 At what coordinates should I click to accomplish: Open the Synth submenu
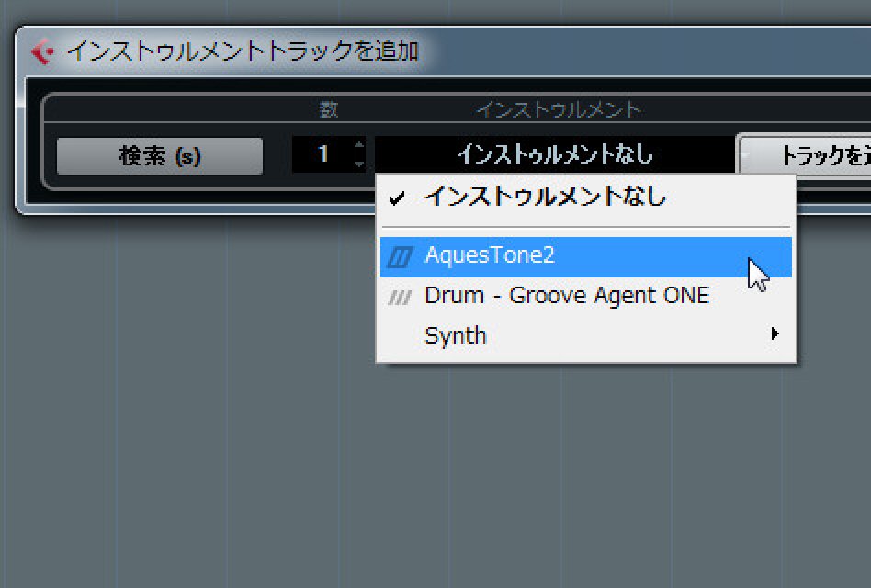[x=586, y=335]
